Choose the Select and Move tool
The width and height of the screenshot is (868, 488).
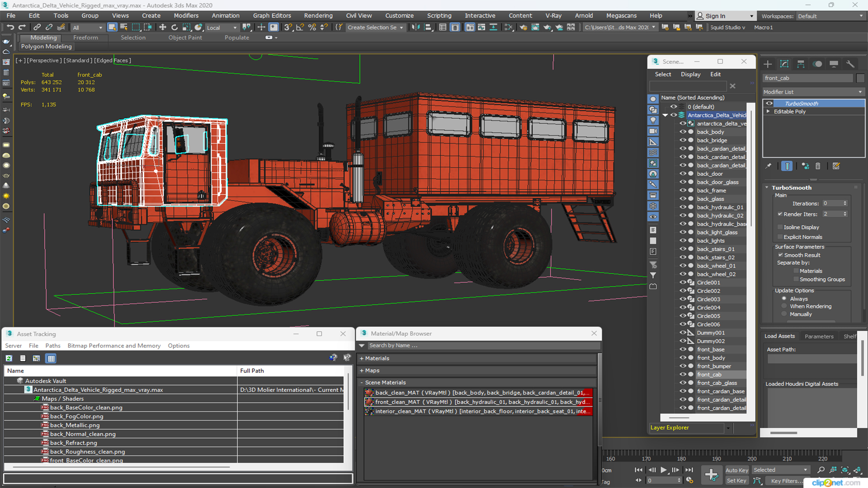pos(163,28)
